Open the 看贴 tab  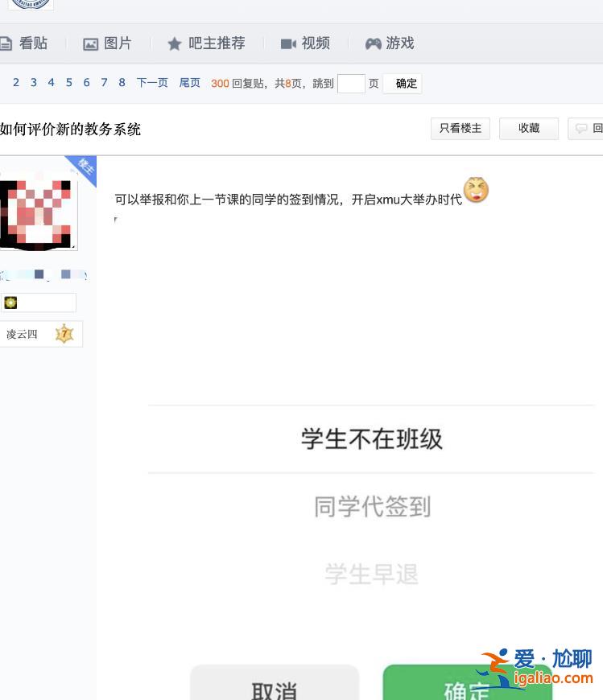(x=32, y=43)
